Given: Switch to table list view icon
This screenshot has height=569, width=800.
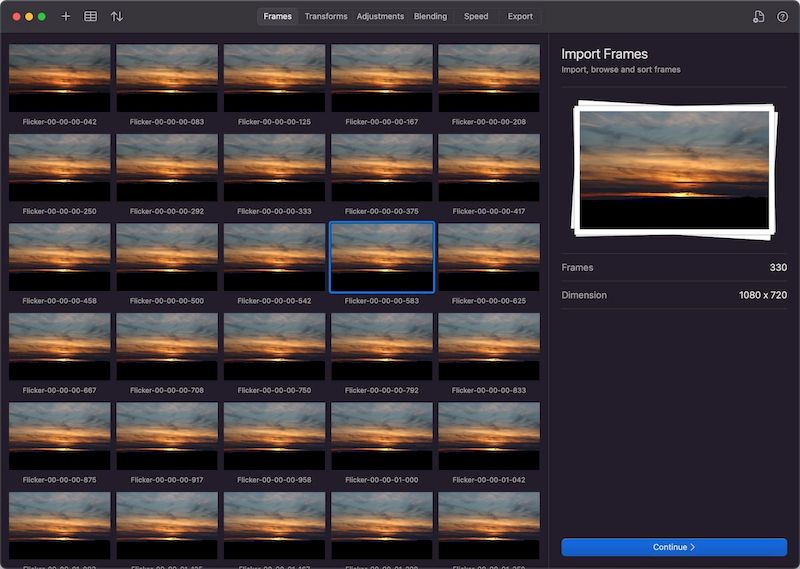Looking at the screenshot, I should (91, 17).
